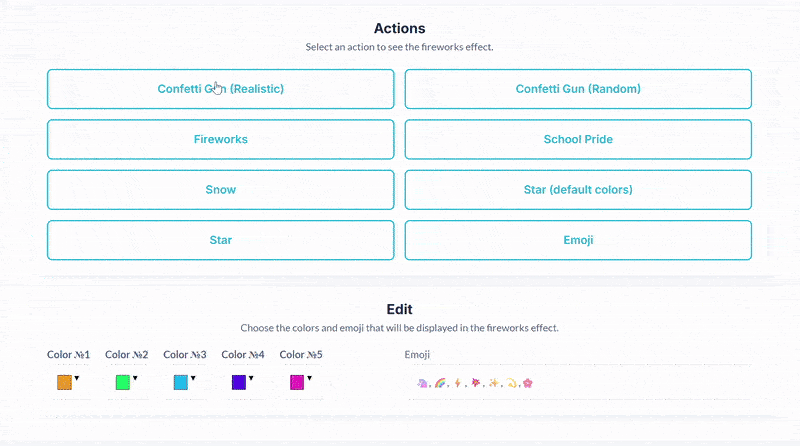
Task: Pick the green Color №2 swatch
Action: [123, 382]
